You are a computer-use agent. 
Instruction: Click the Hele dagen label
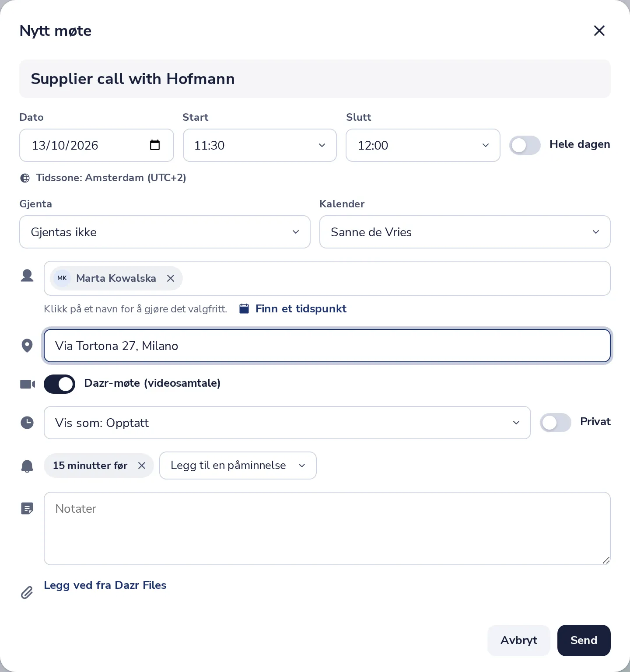pyautogui.click(x=580, y=144)
